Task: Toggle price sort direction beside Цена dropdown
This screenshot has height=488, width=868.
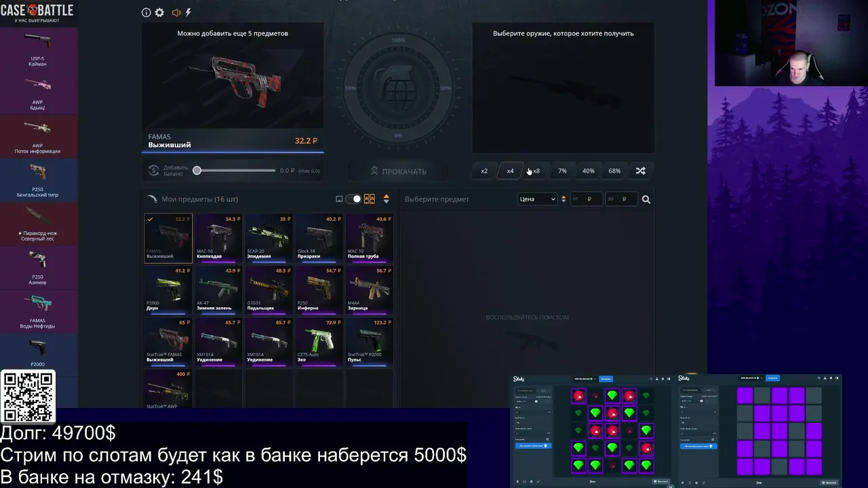Action: [563, 199]
